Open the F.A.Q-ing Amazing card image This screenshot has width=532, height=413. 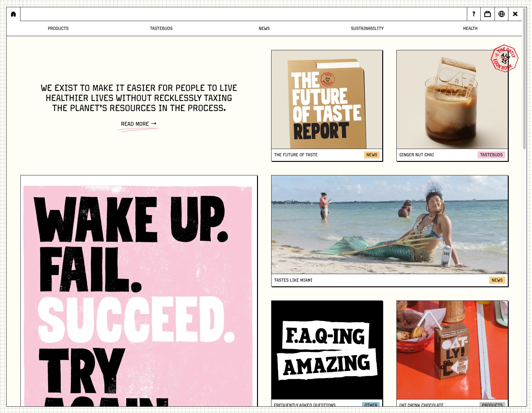(327, 350)
